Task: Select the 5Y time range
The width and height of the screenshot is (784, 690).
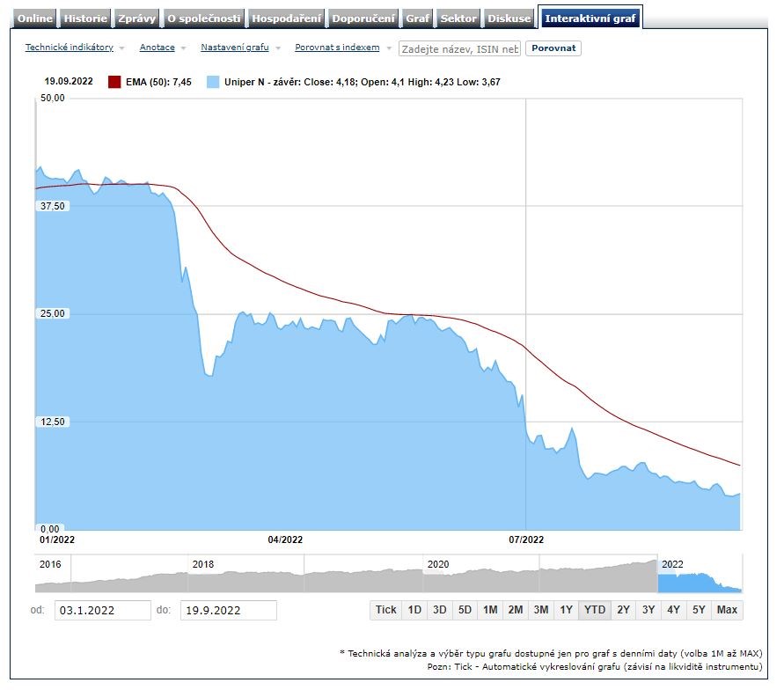Action: point(699,610)
